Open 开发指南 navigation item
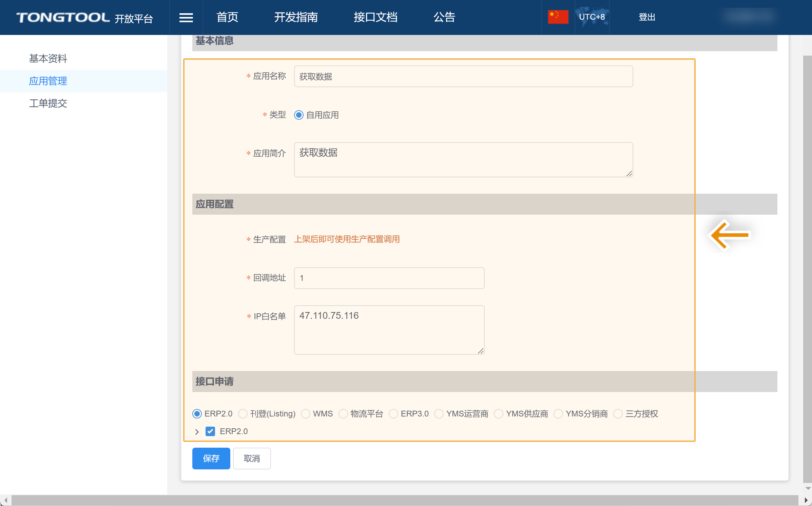Image resolution: width=812 pixels, height=506 pixels. click(x=296, y=17)
